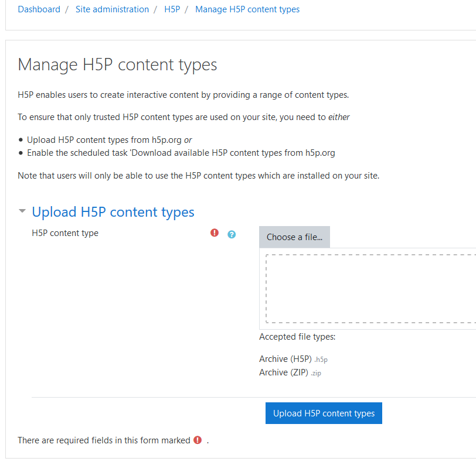Collapse the Upload H5P content types section arrow
Viewport: 476px width, 465px height.
22,211
